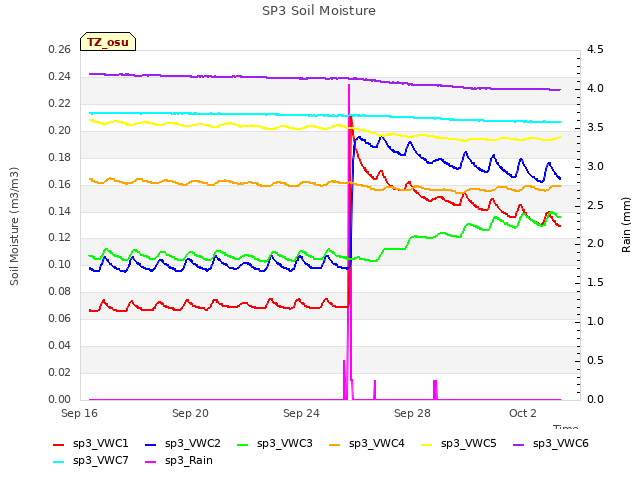Screen dimensions: 640x480
Task: Click the purple sp3_VWC6 legend swatch
Action: (518, 444)
